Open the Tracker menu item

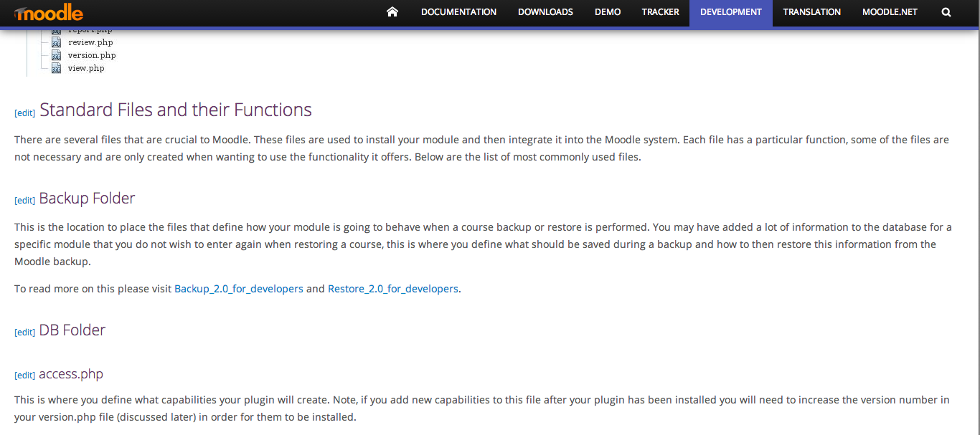coord(660,12)
